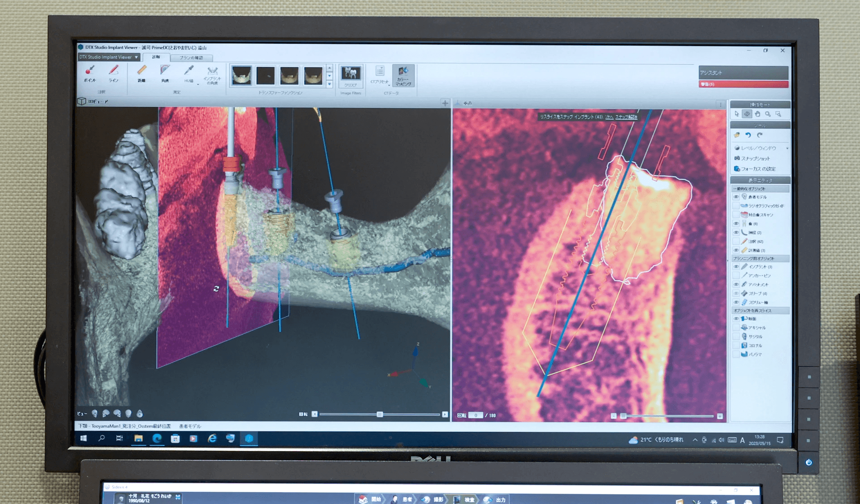Viewport: 860px width, 504px height.
Task: Switch to the plan confirmation (プランの確認) tab
Action: pos(191,58)
